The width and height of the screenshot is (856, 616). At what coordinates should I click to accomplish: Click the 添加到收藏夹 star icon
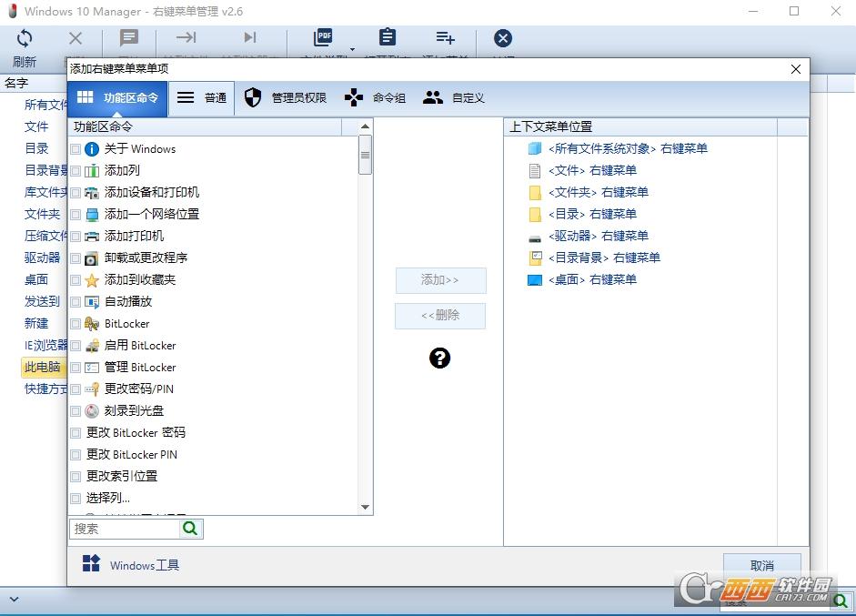pyautogui.click(x=92, y=280)
